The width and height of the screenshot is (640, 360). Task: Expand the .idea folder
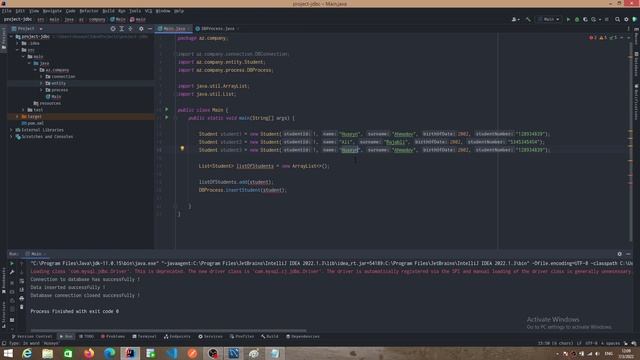18,43
